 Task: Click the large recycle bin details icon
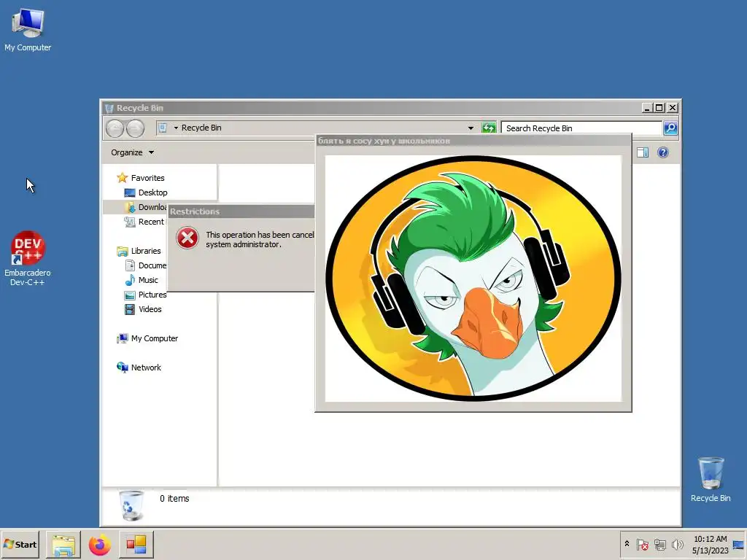tap(131, 506)
